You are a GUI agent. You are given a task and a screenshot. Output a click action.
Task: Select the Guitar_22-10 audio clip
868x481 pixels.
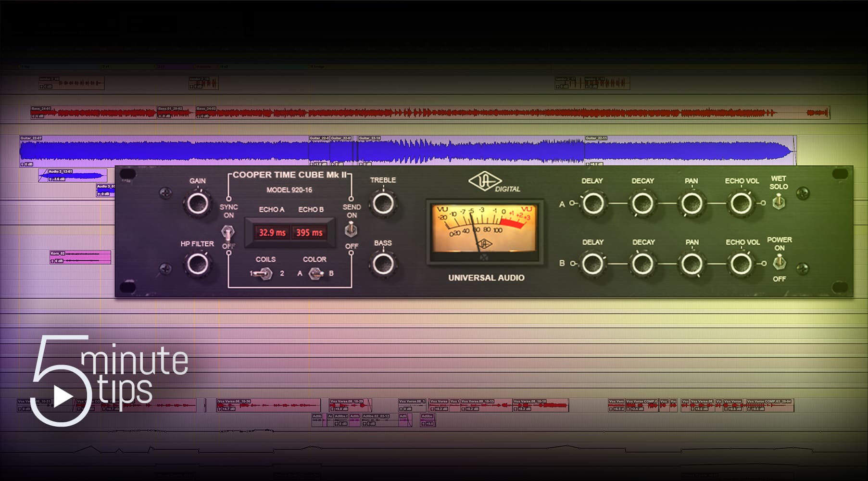[x=471, y=151]
